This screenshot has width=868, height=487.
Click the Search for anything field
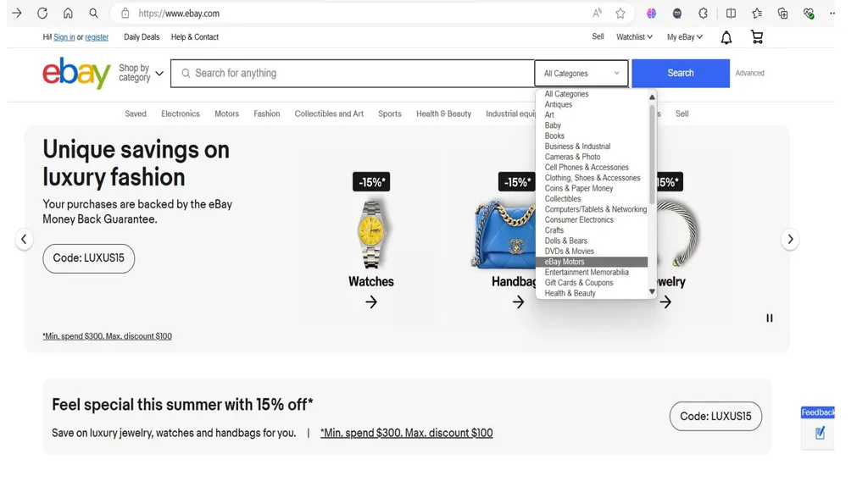click(353, 73)
